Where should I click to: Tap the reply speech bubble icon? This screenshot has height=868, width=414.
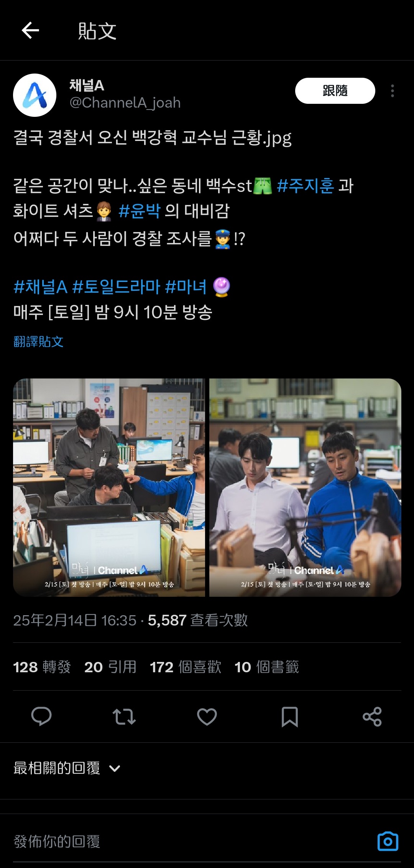click(41, 716)
